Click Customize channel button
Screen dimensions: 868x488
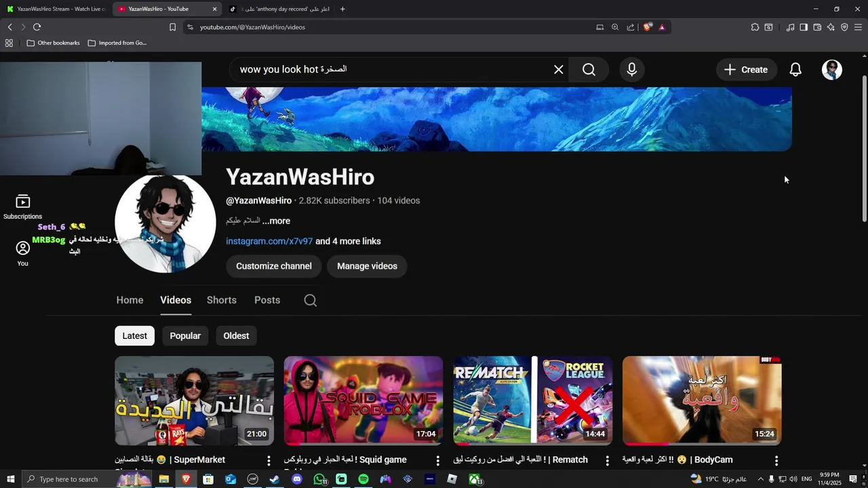[x=274, y=266]
